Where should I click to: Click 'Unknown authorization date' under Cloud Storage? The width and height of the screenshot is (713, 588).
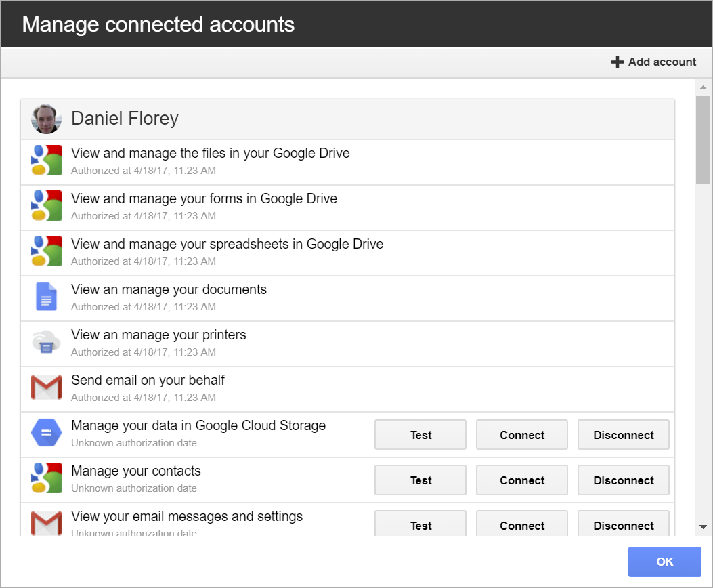click(134, 443)
